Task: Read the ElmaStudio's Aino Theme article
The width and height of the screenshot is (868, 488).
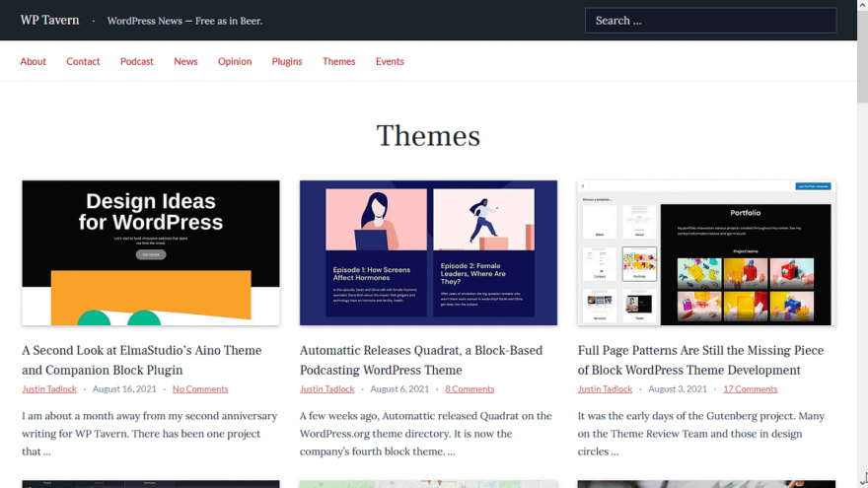Action: click(x=142, y=360)
